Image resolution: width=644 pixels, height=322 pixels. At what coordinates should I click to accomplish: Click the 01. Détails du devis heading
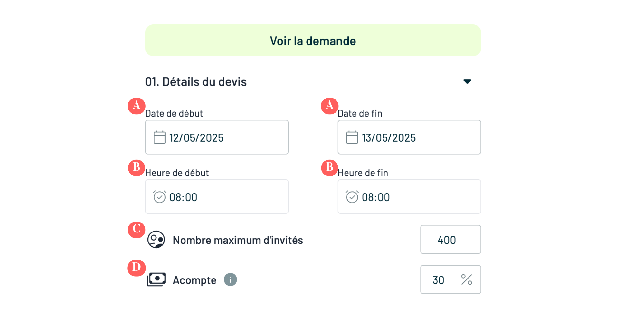pos(196,82)
